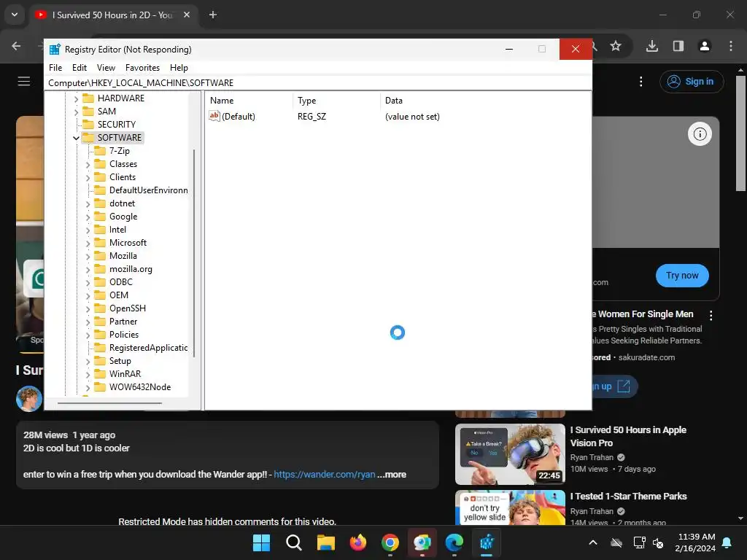Bookmark this page with star icon
This screenshot has height=560, width=747.
click(x=616, y=46)
